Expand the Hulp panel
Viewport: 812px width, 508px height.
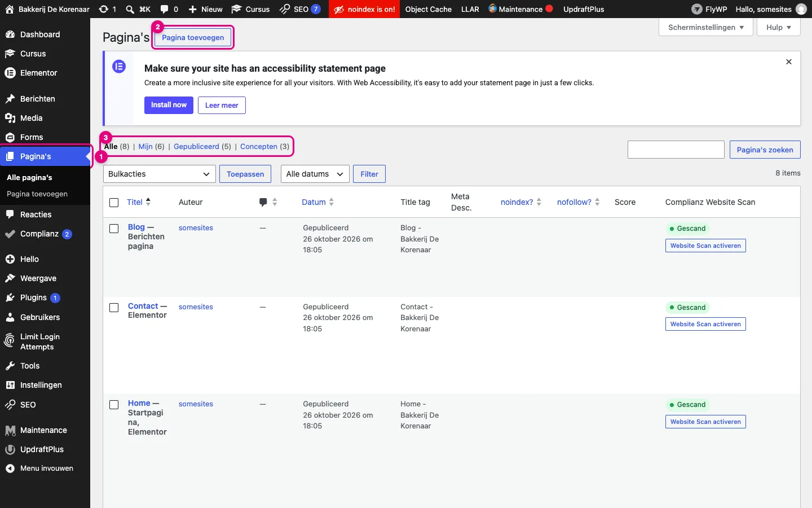(779, 27)
